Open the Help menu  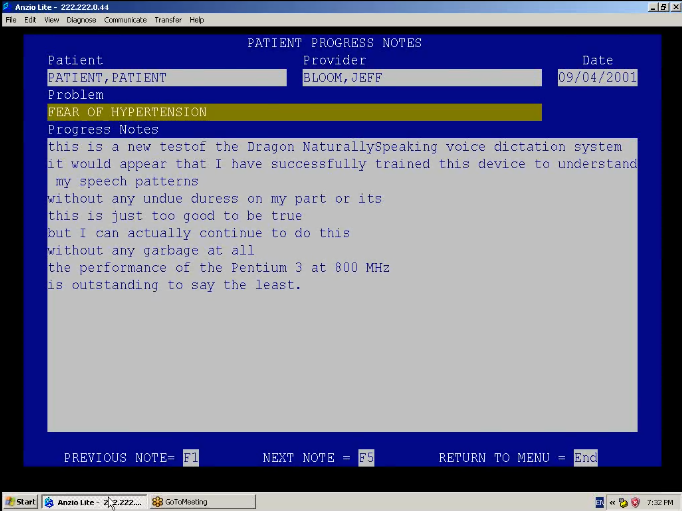197,20
